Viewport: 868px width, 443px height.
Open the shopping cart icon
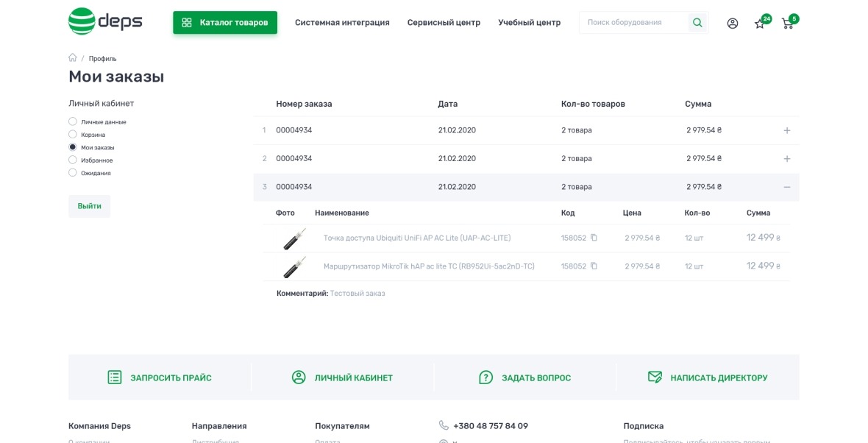click(787, 24)
